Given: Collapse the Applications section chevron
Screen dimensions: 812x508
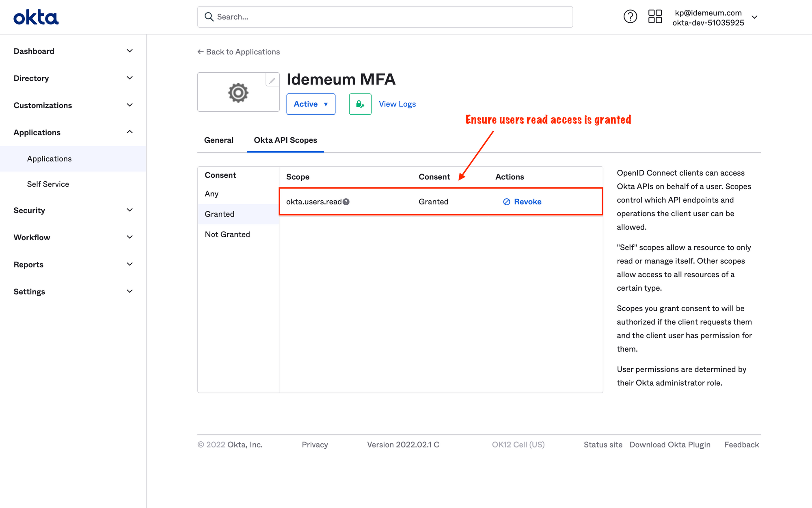Looking at the screenshot, I should point(130,132).
